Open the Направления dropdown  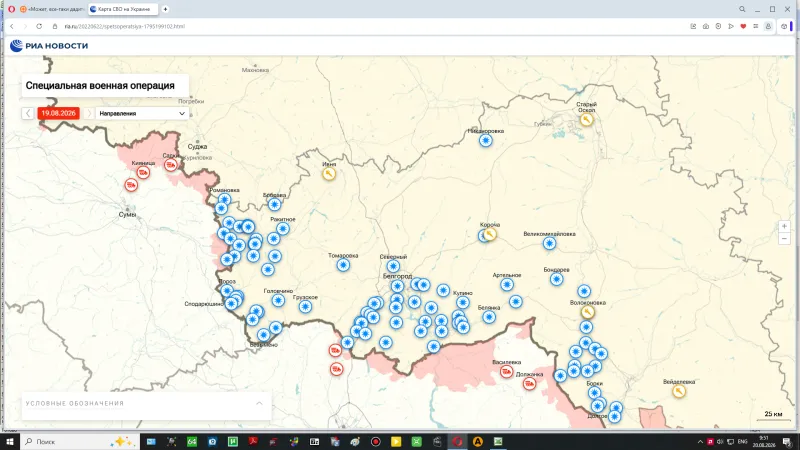[142, 113]
